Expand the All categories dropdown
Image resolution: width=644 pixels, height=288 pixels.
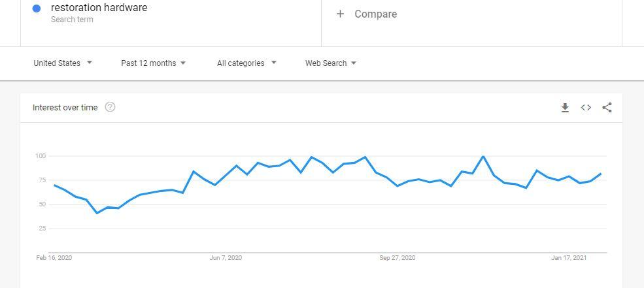(247, 63)
